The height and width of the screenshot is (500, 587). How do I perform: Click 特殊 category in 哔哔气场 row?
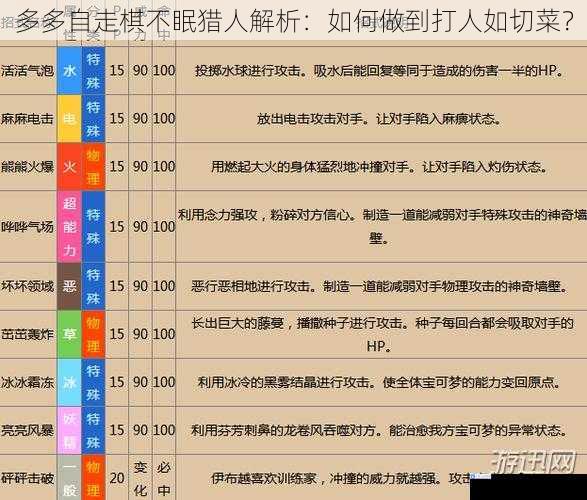coord(93,226)
